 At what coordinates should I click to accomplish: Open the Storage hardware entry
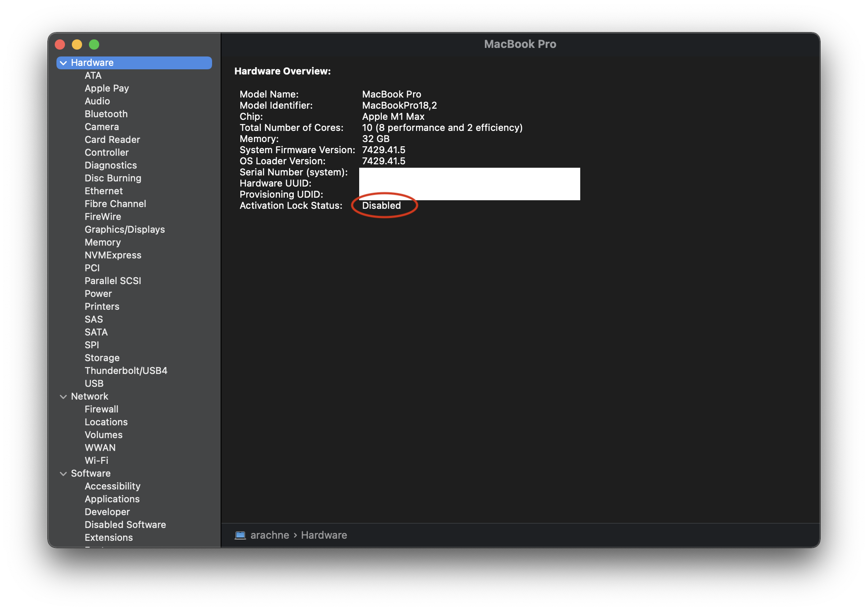pyautogui.click(x=102, y=358)
